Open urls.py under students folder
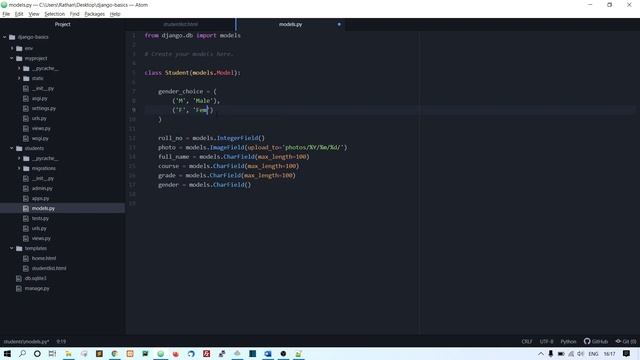Viewport: 640px width, 360px height. click(39, 228)
